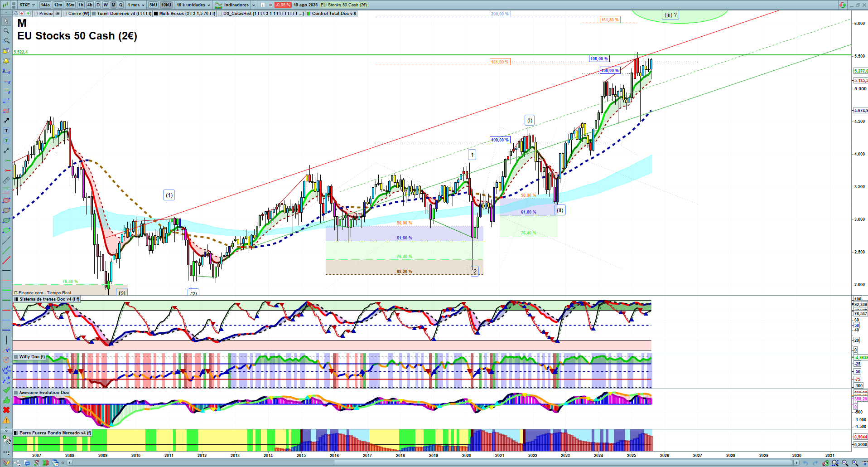
Task: Toggle the Willy Doc panel box
Action: tap(16, 357)
